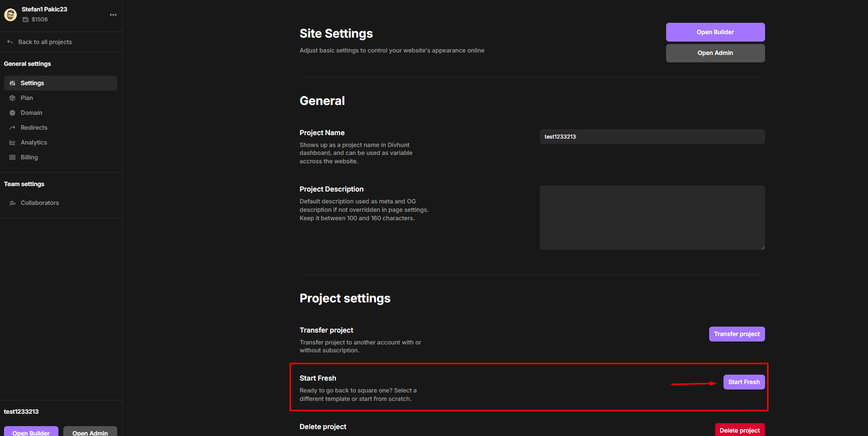The image size is (868, 436).
Task: Open the Plan settings page
Action: point(27,98)
